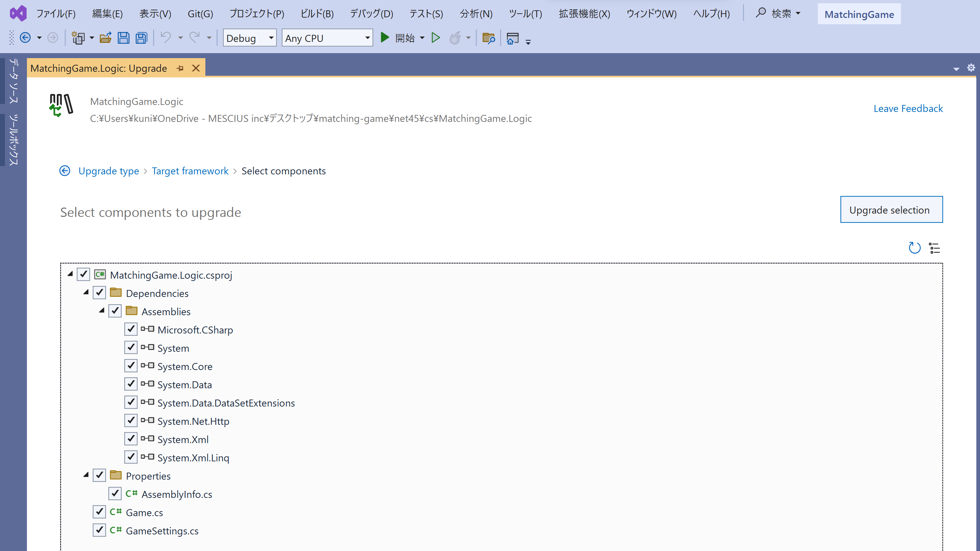Click the reference icon beside Microsoft.CSharp
This screenshot has width=980, height=551.
[x=148, y=329]
